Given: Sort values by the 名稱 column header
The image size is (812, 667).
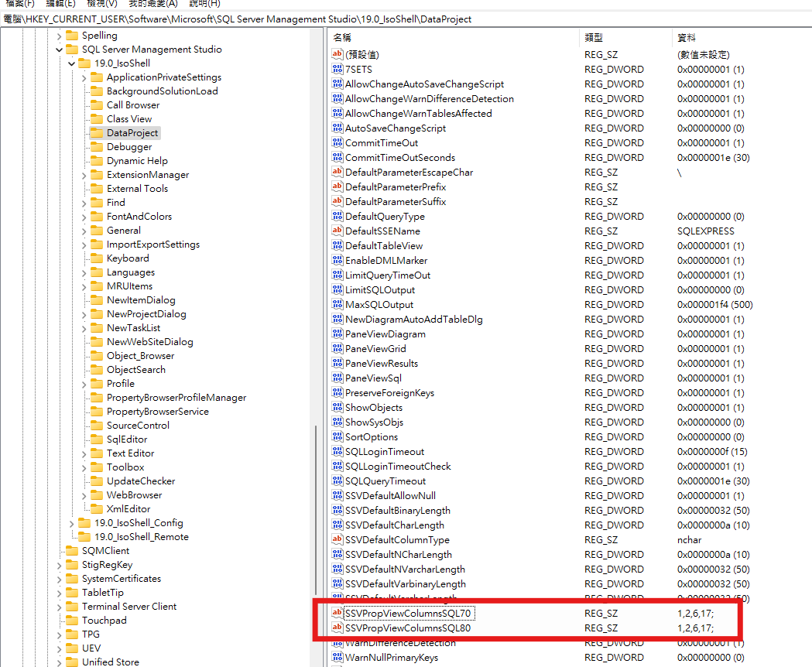Looking at the screenshot, I should coord(341,37).
